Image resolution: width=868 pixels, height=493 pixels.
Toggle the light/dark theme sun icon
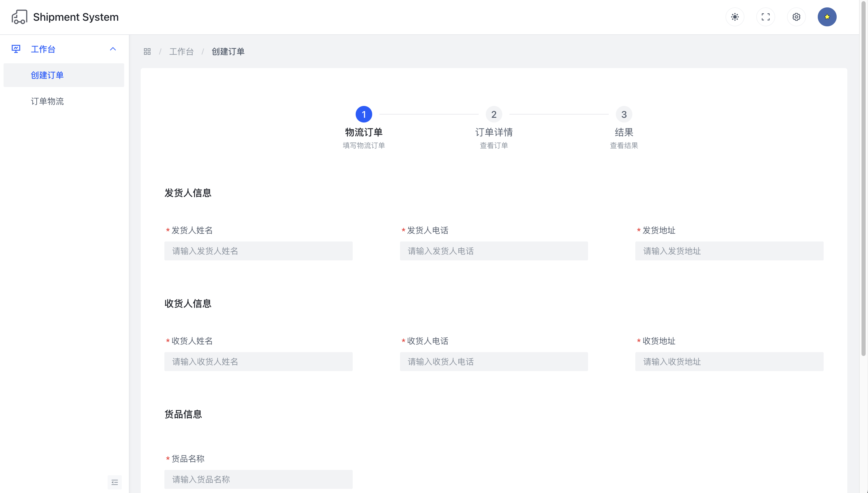pyautogui.click(x=735, y=17)
